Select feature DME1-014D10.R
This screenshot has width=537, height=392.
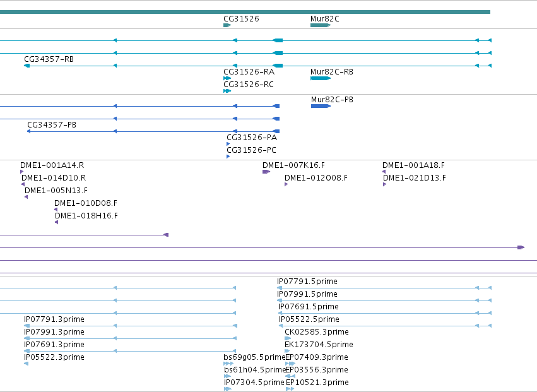point(54,178)
